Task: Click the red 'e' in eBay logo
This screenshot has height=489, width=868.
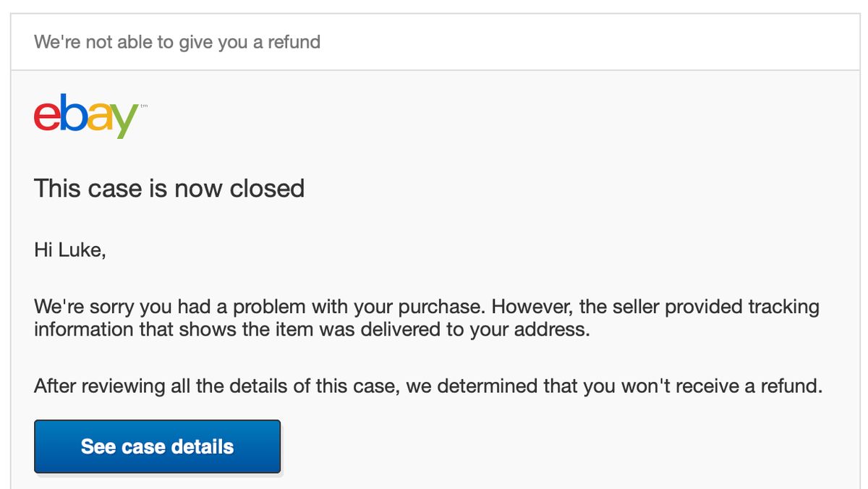Action: [x=46, y=116]
